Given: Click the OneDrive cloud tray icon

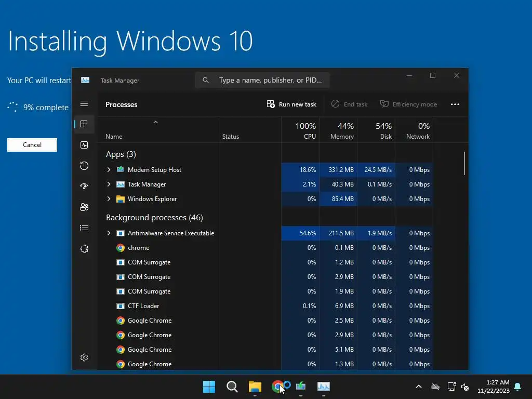Looking at the screenshot, I should pyautogui.click(x=435, y=387).
